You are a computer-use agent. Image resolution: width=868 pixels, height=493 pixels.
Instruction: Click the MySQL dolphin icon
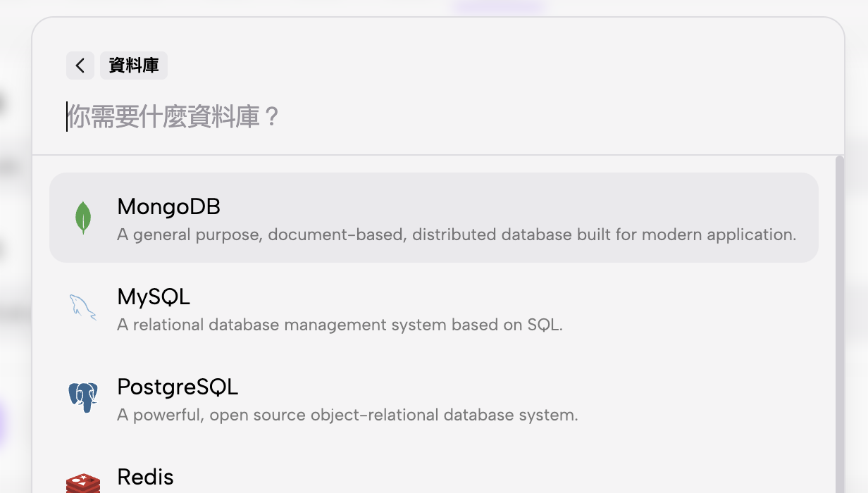pyautogui.click(x=83, y=308)
